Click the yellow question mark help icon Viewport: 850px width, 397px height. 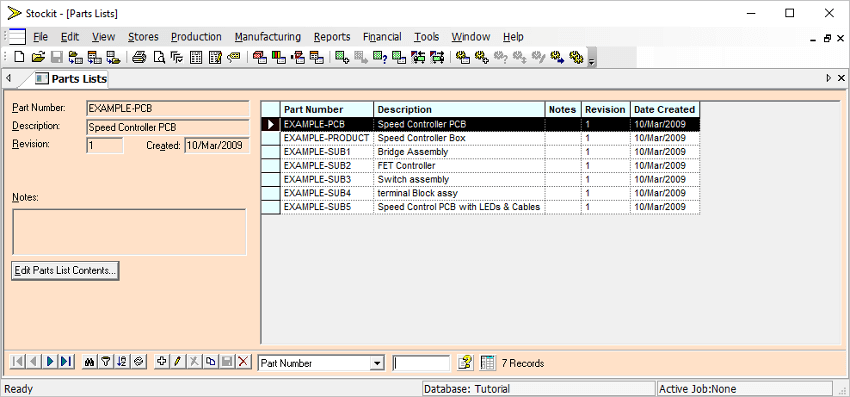point(465,363)
